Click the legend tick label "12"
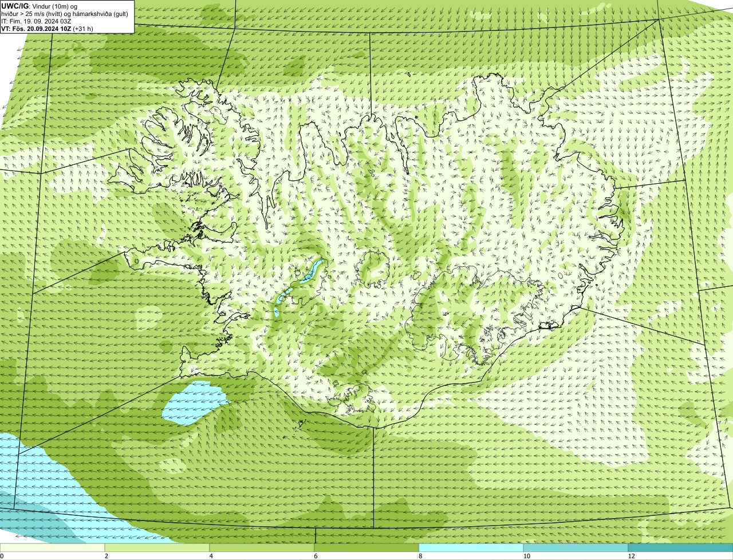733x560 pixels. [631, 556]
